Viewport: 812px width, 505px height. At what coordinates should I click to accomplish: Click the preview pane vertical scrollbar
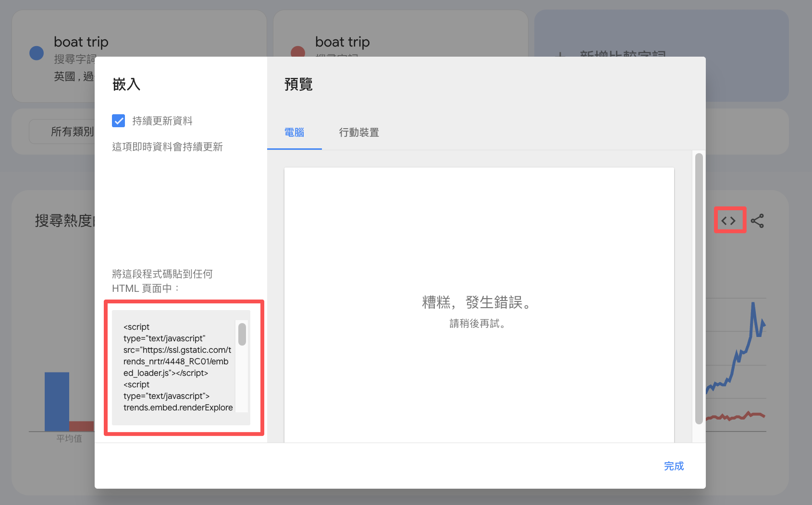point(699,288)
